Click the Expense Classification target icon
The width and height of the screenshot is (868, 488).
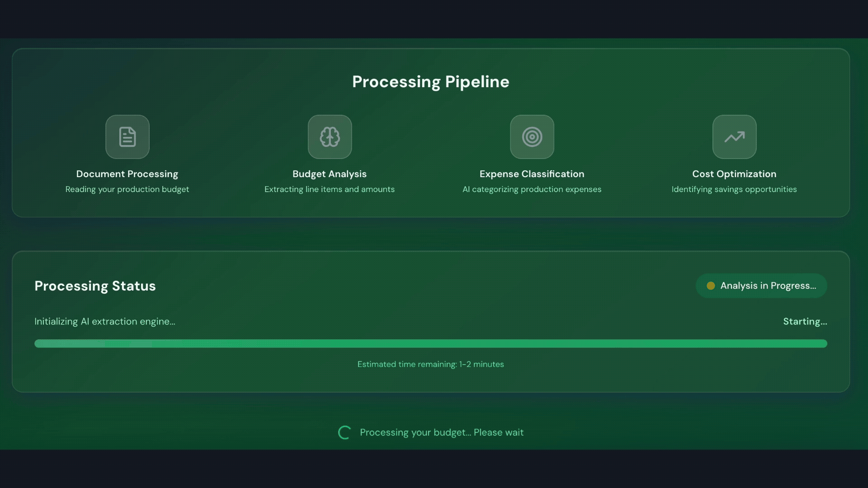click(x=532, y=137)
